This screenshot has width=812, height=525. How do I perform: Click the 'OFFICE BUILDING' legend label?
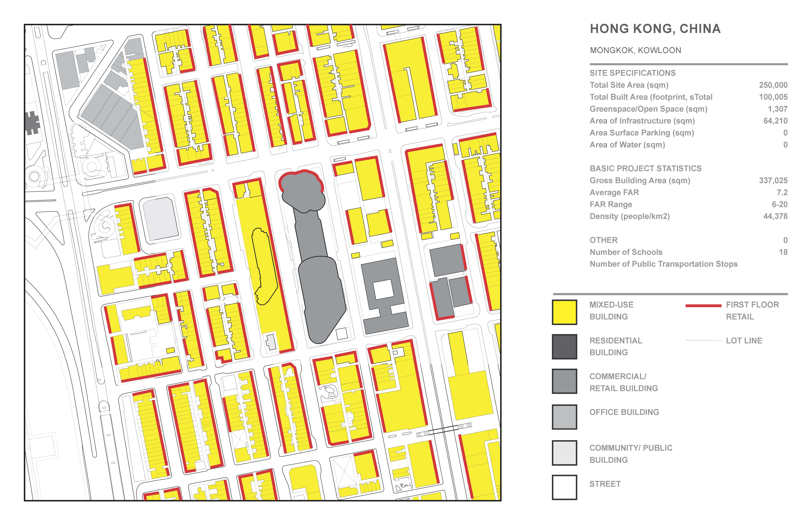624,412
